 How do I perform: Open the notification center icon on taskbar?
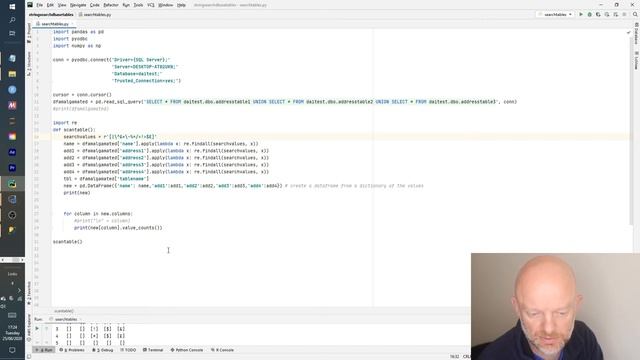[x=12, y=350]
